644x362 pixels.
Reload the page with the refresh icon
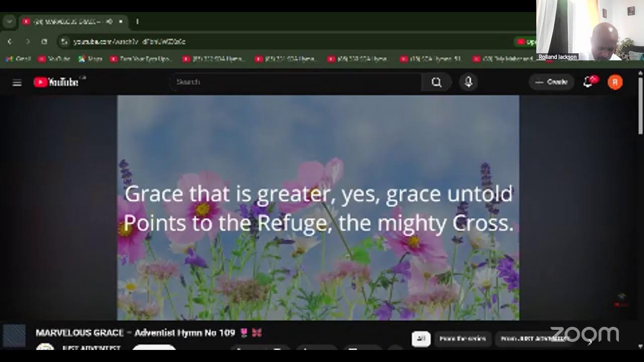pyautogui.click(x=44, y=42)
